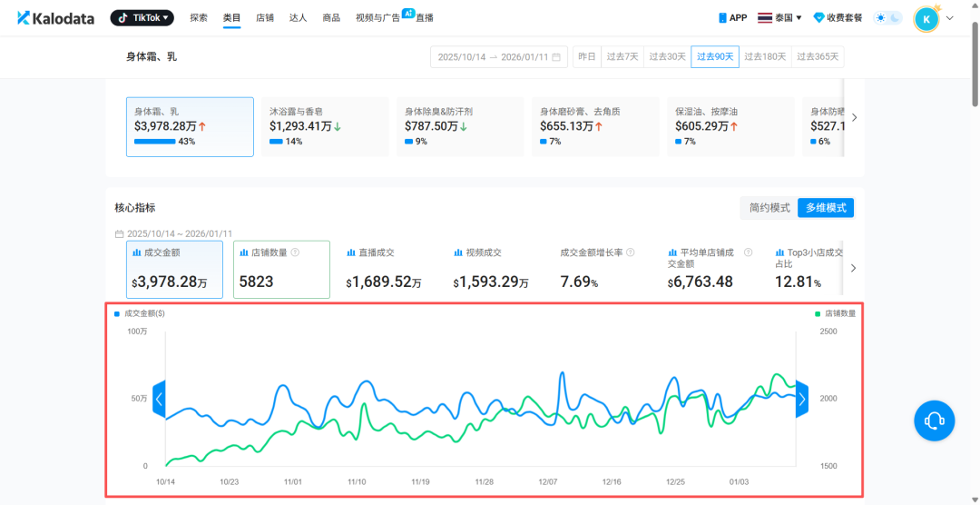Select the 过去30天 time range tab
980x505 pixels.
tap(670, 56)
